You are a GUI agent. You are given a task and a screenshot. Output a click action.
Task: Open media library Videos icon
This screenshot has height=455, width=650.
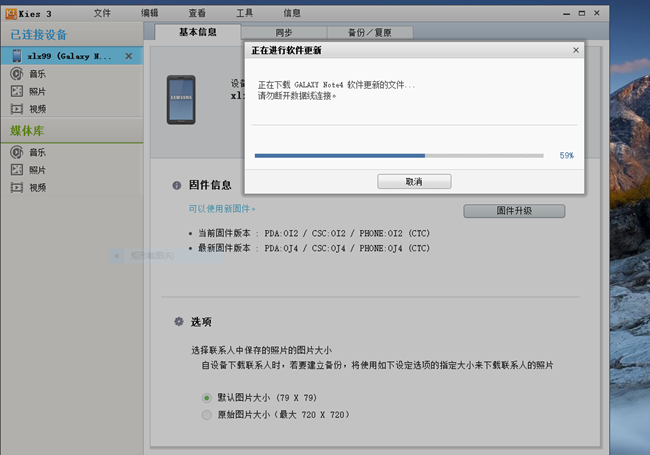tap(17, 187)
